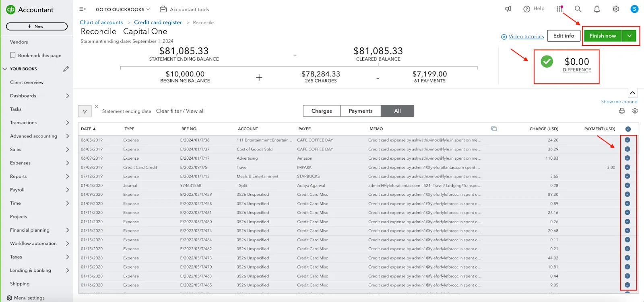Collapse the sidebar with hamburger icon

click(x=82, y=9)
